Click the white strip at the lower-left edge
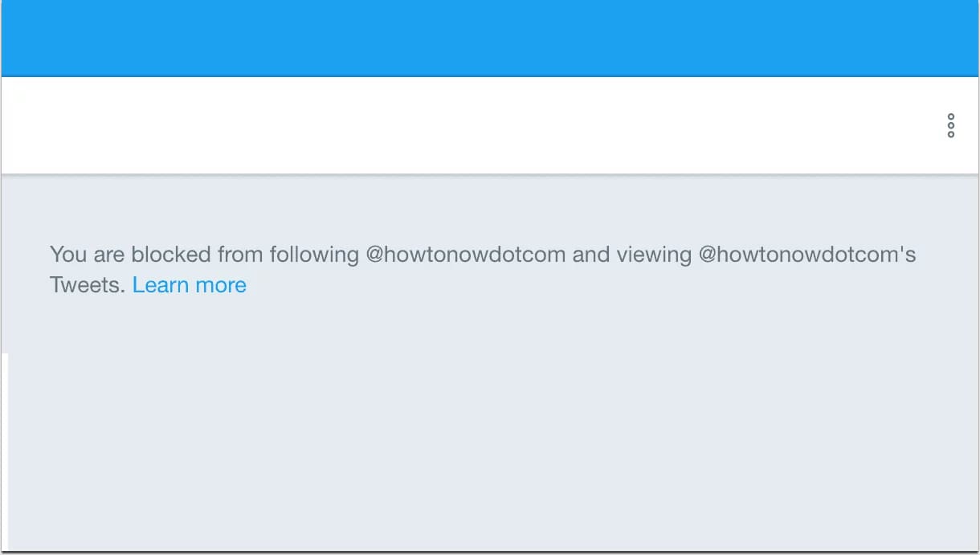980x555 pixels. point(4,452)
